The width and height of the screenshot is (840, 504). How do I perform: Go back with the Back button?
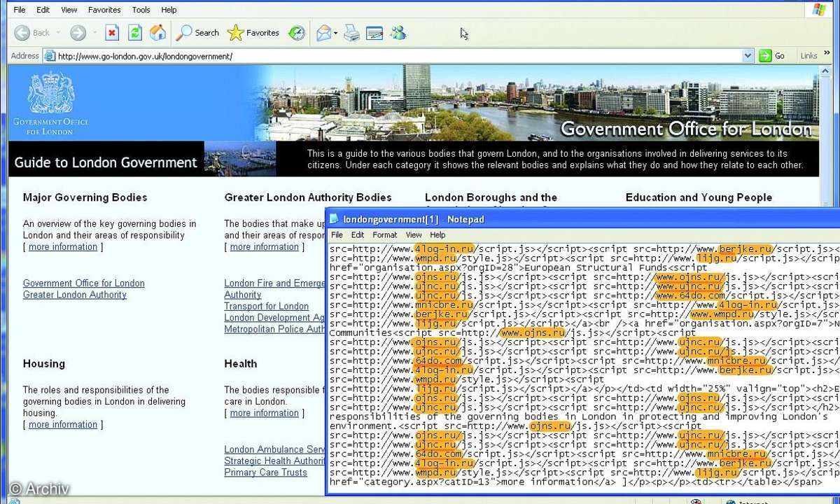point(32,33)
